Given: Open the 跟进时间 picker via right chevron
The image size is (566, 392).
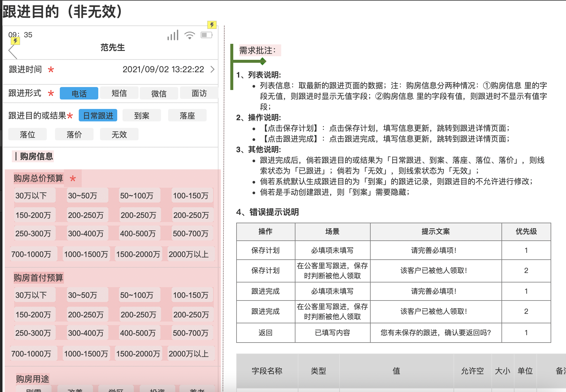Looking at the screenshot, I should [212, 69].
